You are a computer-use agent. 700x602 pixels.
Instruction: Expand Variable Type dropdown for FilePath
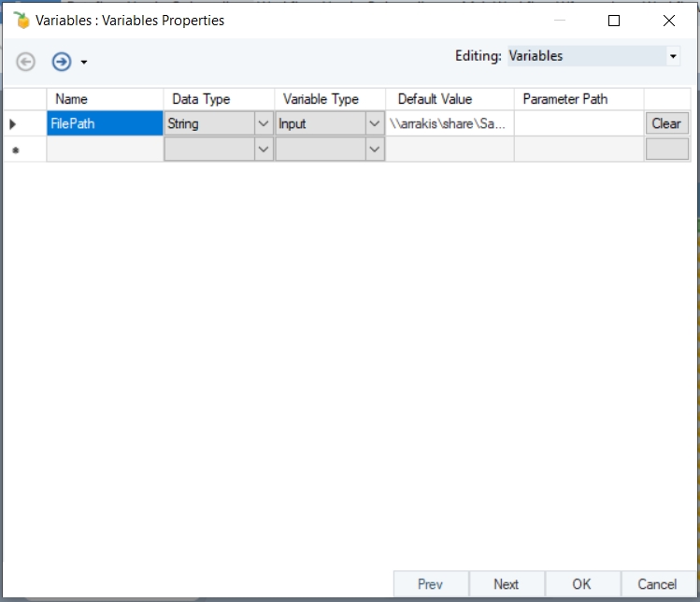tap(375, 123)
